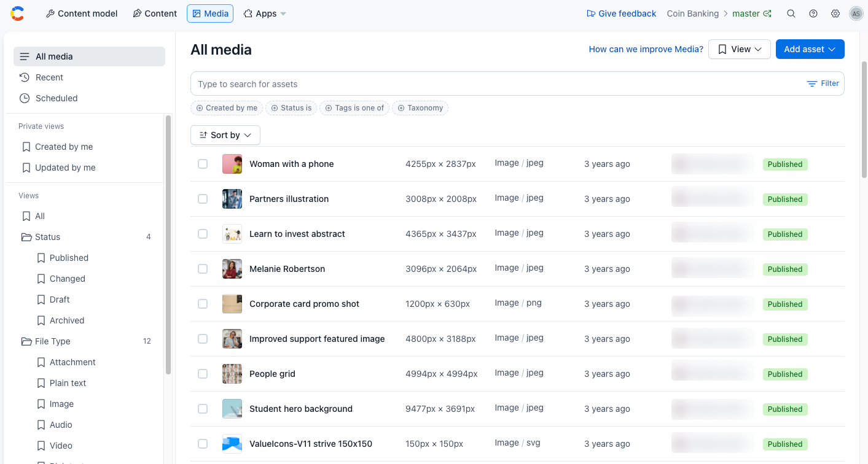Click the Contentful logo icon
Viewport: 868px width, 464px height.
pyautogui.click(x=17, y=13)
